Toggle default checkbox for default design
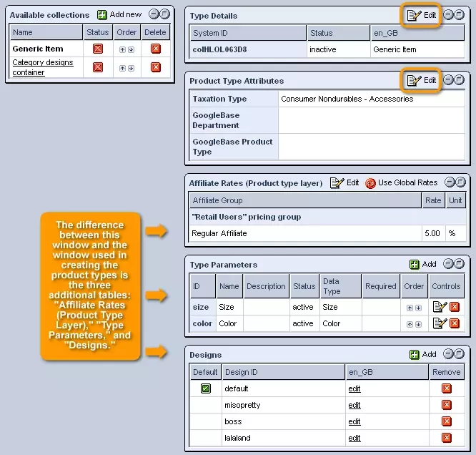476x455 pixels. (x=206, y=388)
